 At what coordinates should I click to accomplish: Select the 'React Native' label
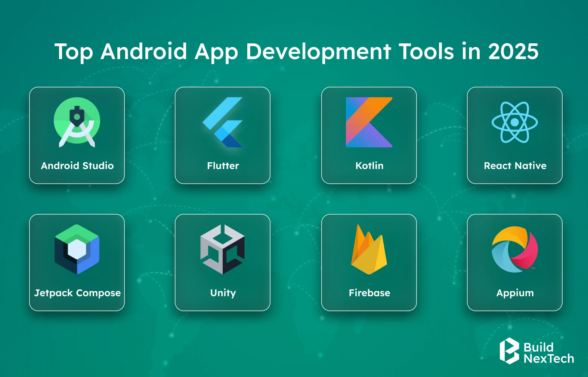point(515,166)
